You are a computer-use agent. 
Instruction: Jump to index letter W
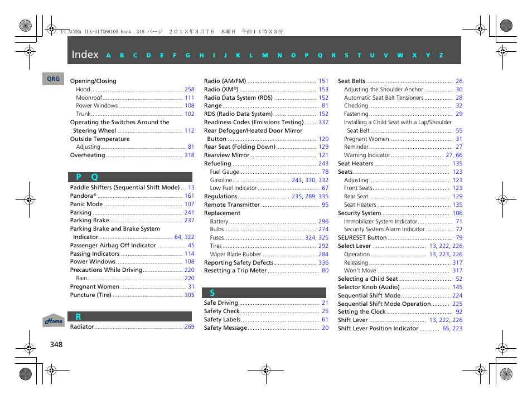[x=400, y=55]
